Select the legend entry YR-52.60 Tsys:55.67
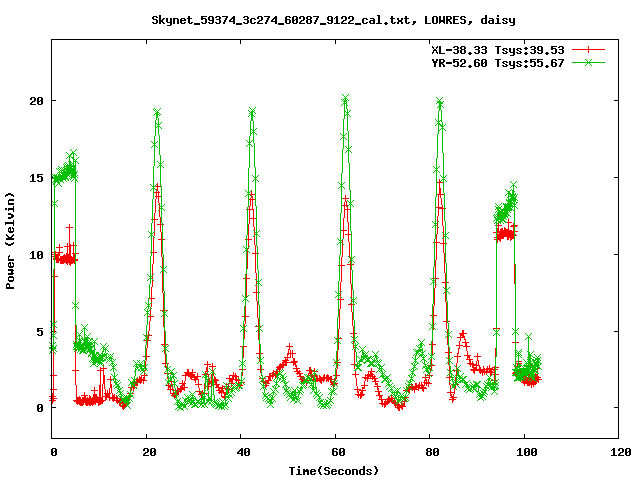The height and width of the screenshot is (480, 640). tap(498, 63)
